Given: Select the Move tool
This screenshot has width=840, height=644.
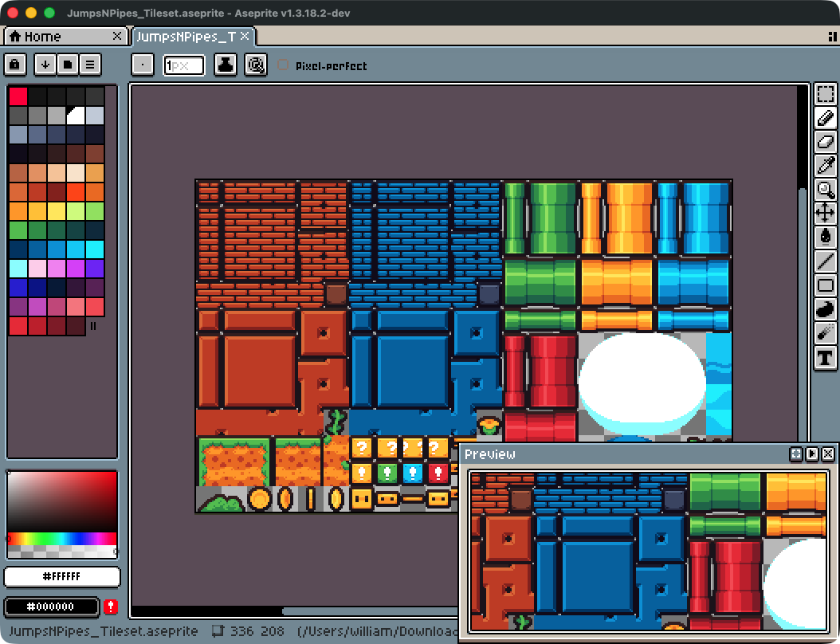Looking at the screenshot, I should pos(825,214).
